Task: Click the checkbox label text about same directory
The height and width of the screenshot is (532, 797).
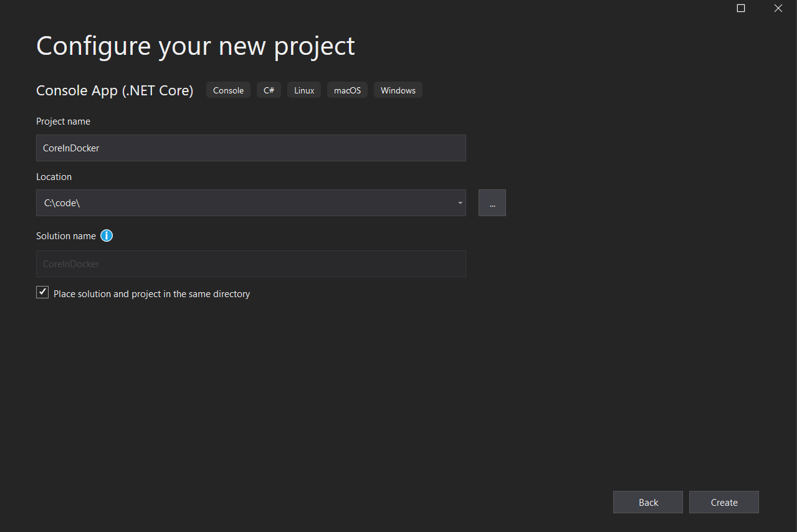Action: point(151,294)
